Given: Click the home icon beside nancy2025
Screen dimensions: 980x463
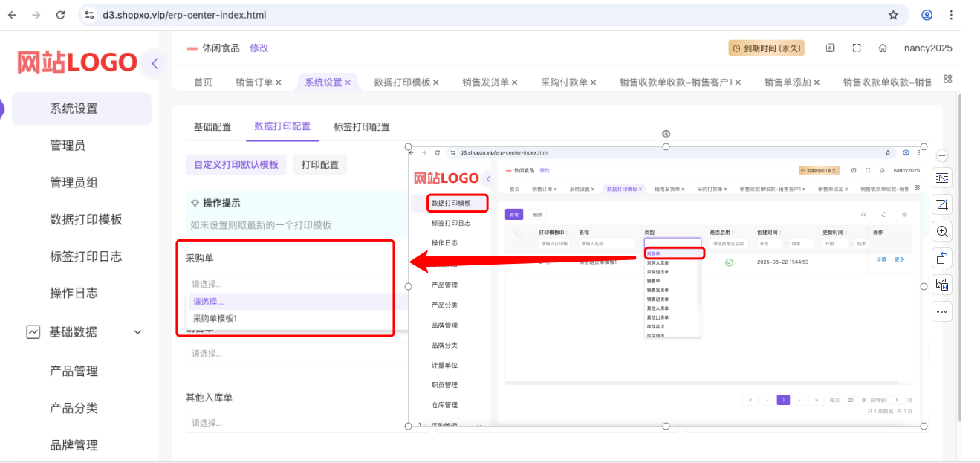Looking at the screenshot, I should click(883, 48).
